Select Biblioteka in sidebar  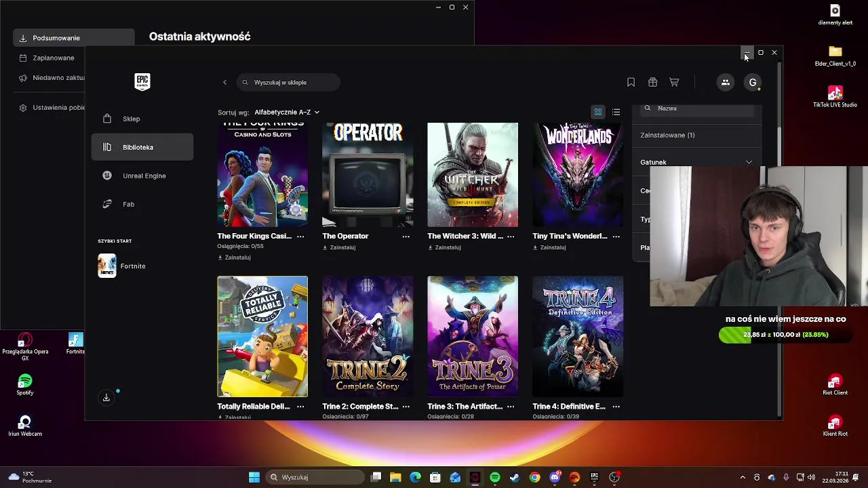coord(142,147)
